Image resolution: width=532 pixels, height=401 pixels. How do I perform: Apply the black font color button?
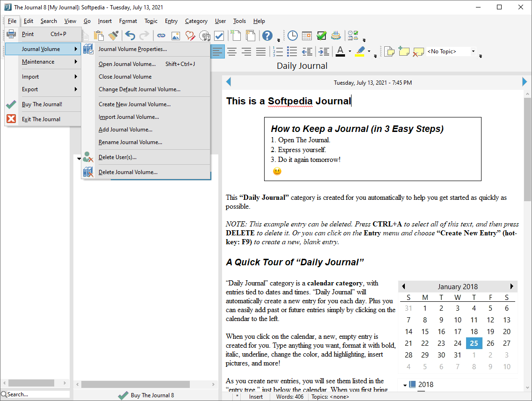pos(341,51)
